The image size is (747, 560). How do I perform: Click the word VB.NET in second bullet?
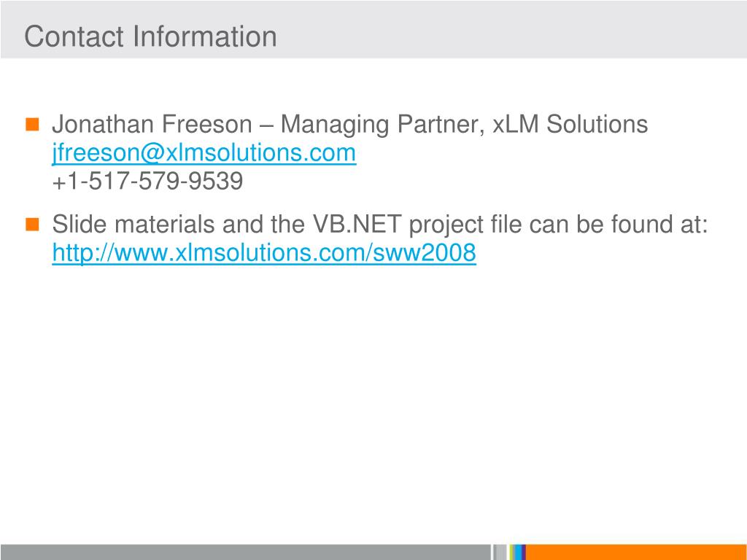tap(357, 224)
